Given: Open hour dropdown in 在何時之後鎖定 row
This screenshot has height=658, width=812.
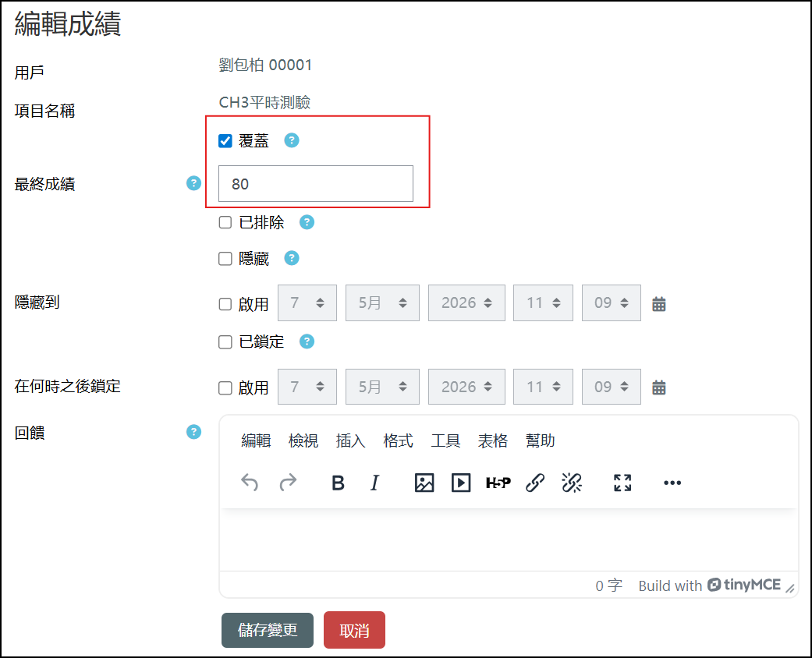Looking at the screenshot, I should (x=543, y=387).
